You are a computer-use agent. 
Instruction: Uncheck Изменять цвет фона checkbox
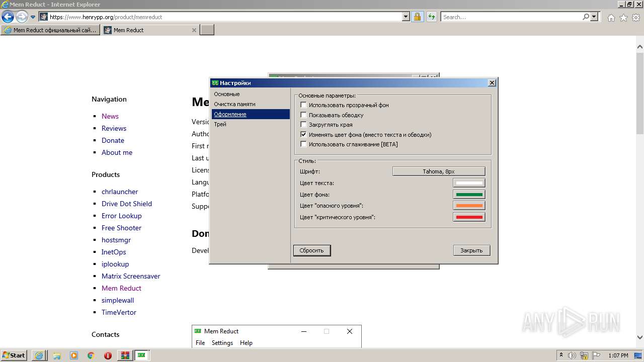pyautogui.click(x=303, y=135)
